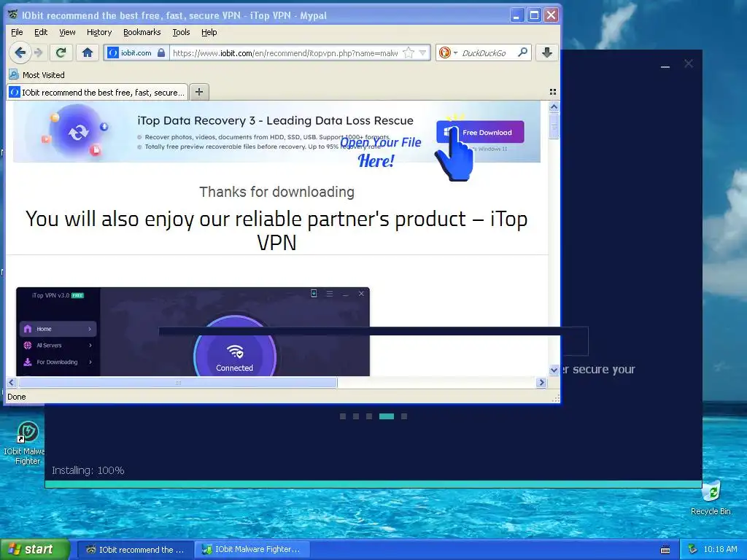
Task: Expand the All Servers chevron in VPN preview
Action: click(x=90, y=345)
